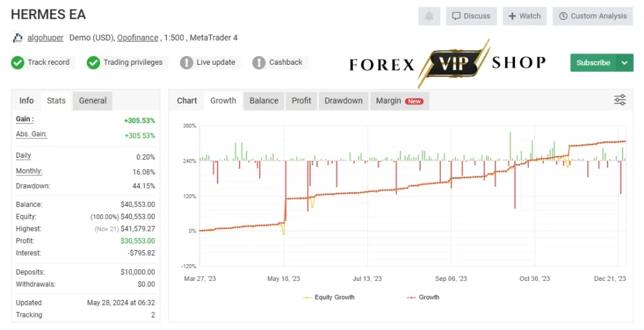The height and width of the screenshot is (330, 644).
Task: Click the algohuper avatar icon
Action: point(18,38)
